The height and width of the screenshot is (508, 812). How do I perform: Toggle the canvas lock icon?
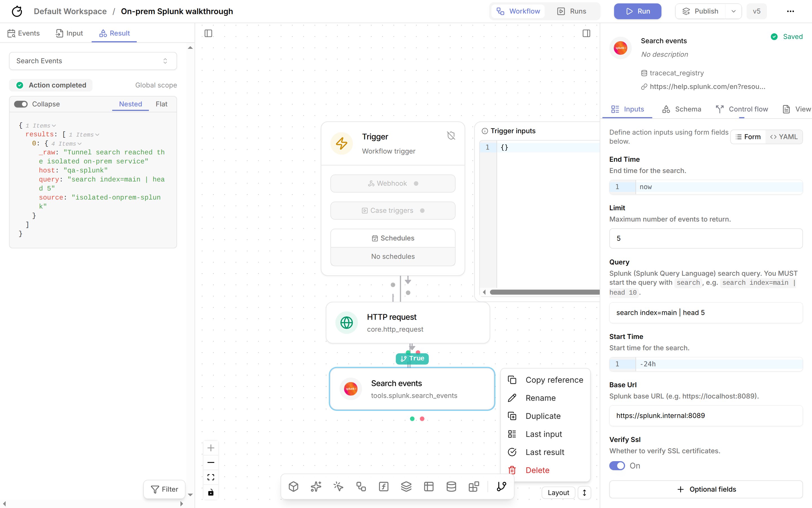pos(211,492)
